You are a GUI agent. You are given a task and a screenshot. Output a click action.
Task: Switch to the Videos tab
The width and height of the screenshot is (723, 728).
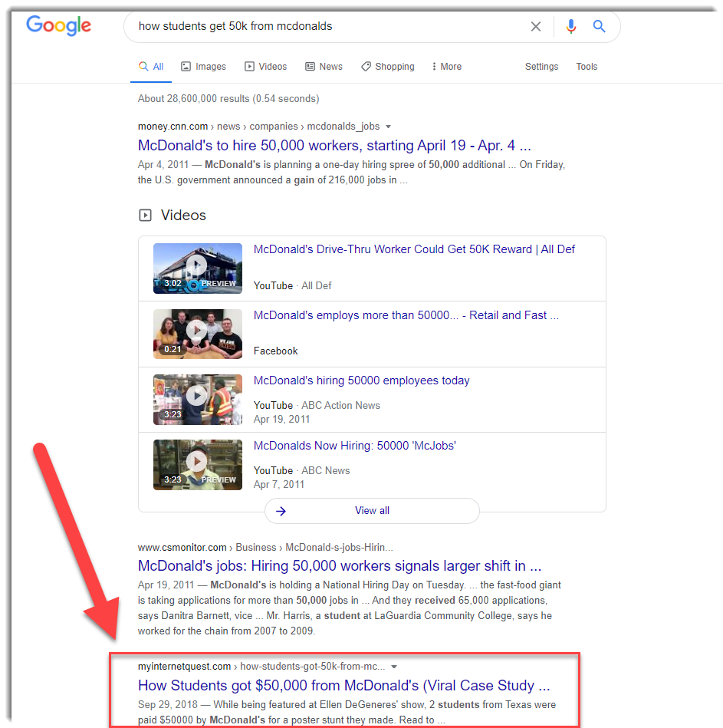click(266, 67)
